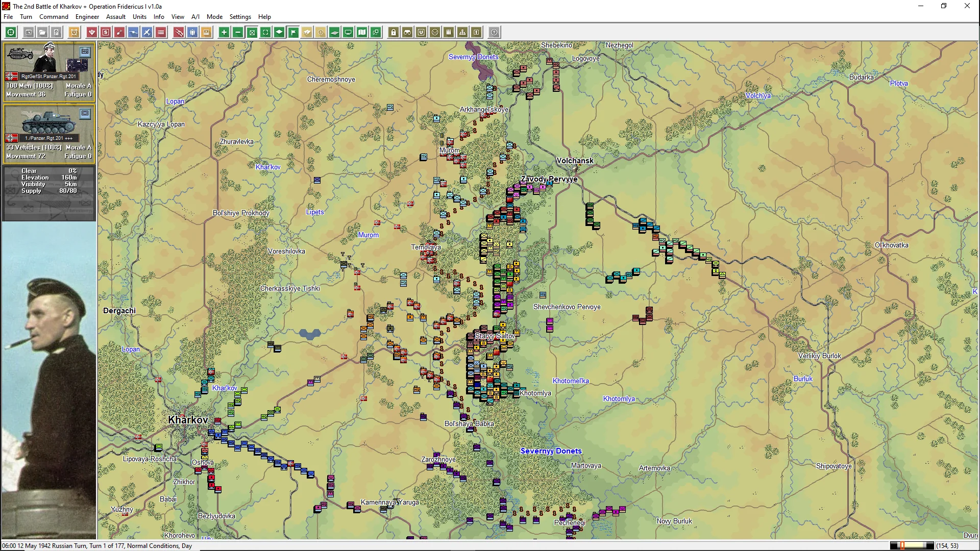Click the status bar progress indicator
This screenshot has height=551, width=980.
click(912, 546)
